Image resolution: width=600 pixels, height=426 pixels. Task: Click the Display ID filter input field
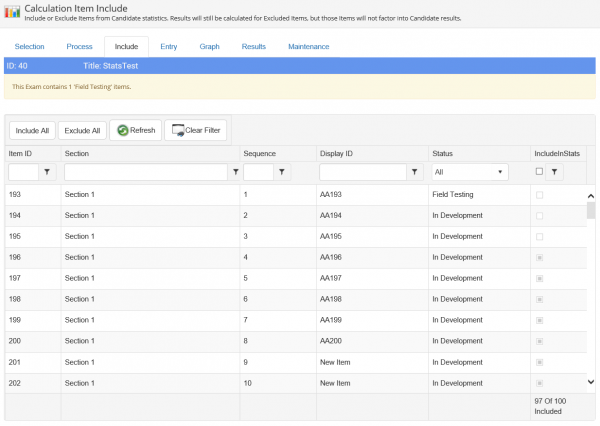363,172
